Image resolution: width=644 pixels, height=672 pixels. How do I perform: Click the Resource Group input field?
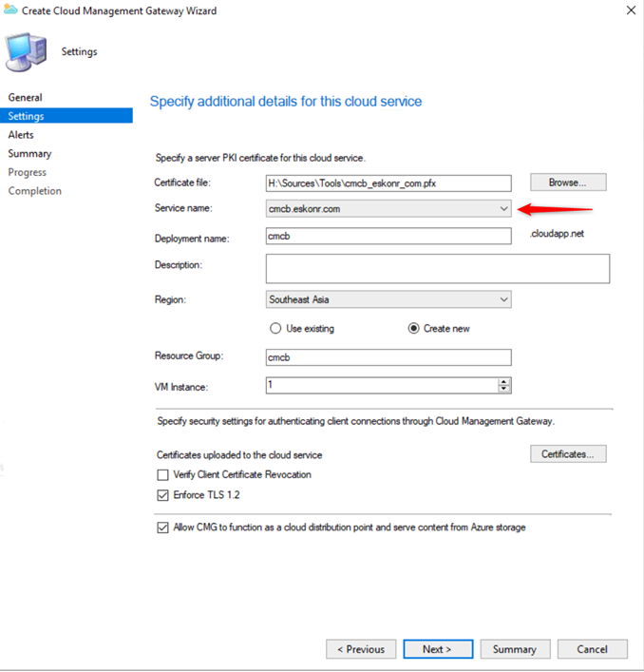coord(389,357)
